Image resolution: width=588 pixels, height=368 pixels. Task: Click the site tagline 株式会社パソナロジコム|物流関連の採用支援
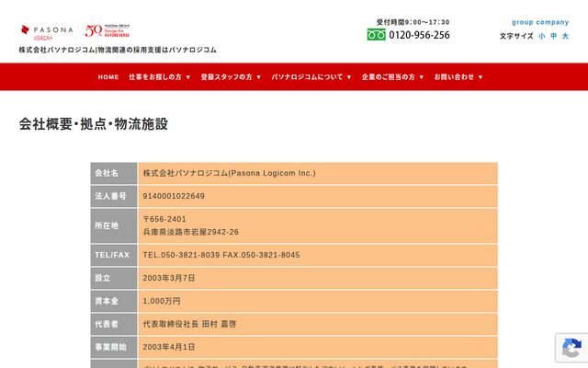click(x=118, y=50)
